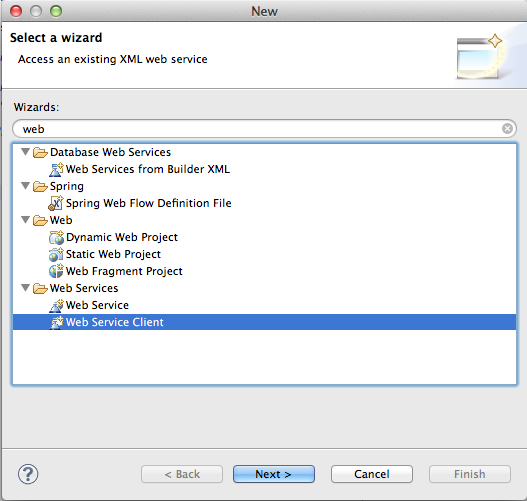Select the Web Fragment Project entry
The height and width of the screenshot is (501, 527).
point(124,271)
